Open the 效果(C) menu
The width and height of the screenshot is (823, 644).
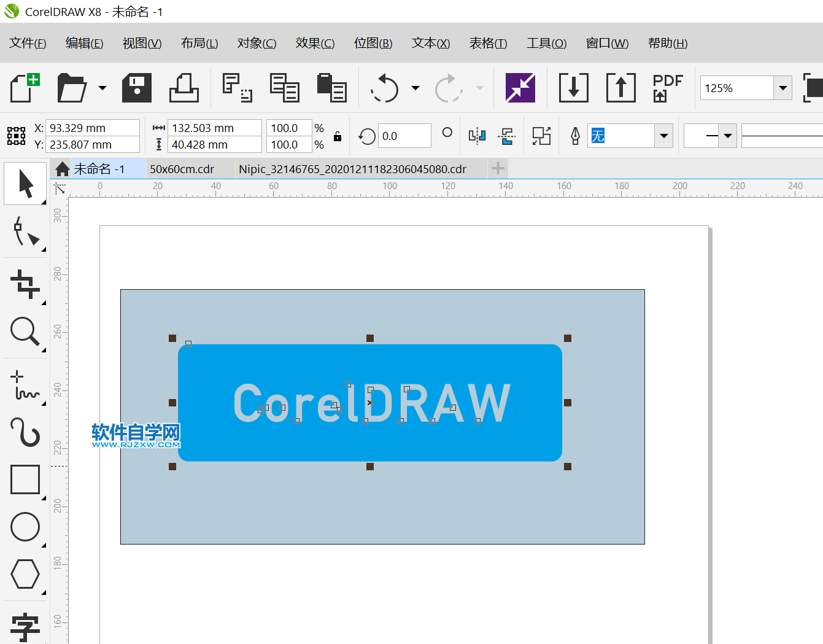315,43
